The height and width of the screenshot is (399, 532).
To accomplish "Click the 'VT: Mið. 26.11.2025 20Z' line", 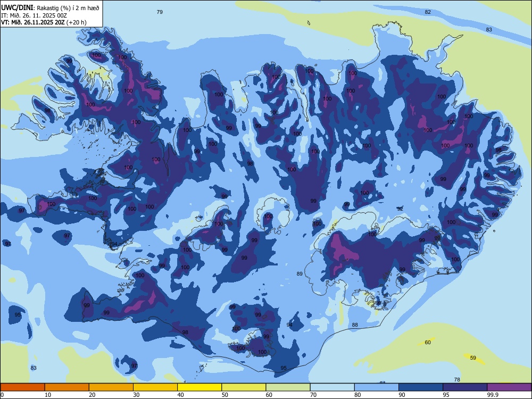I will (33, 22).
